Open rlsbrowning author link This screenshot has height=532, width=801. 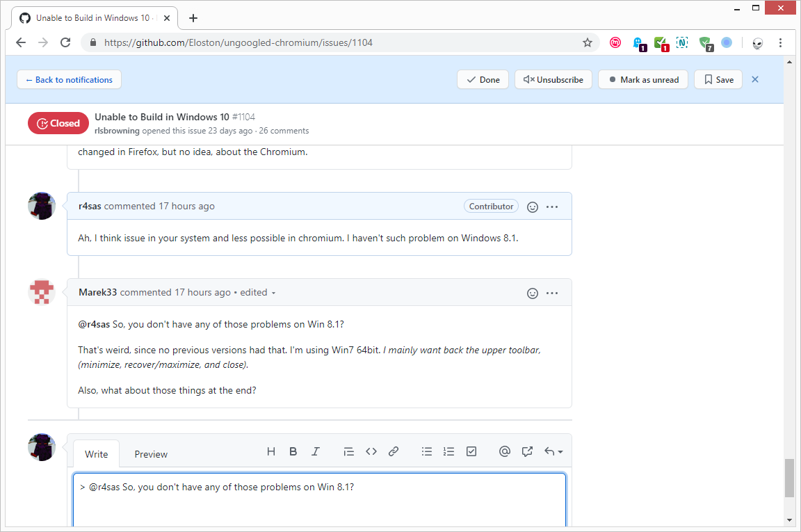pyautogui.click(x=117, y=131)
